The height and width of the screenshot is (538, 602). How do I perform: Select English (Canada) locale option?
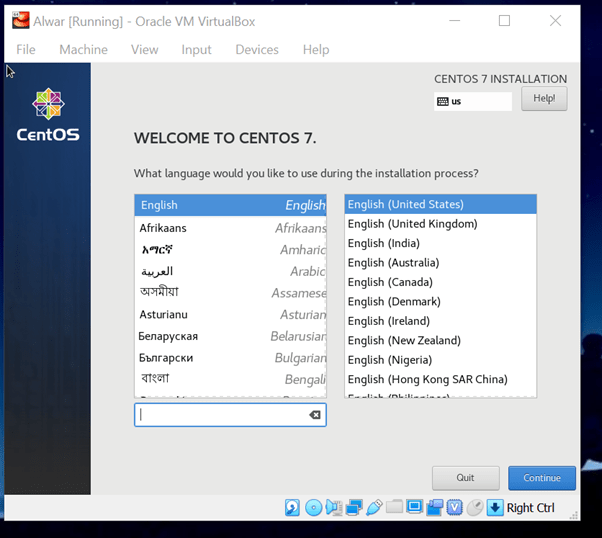point(380,282)
